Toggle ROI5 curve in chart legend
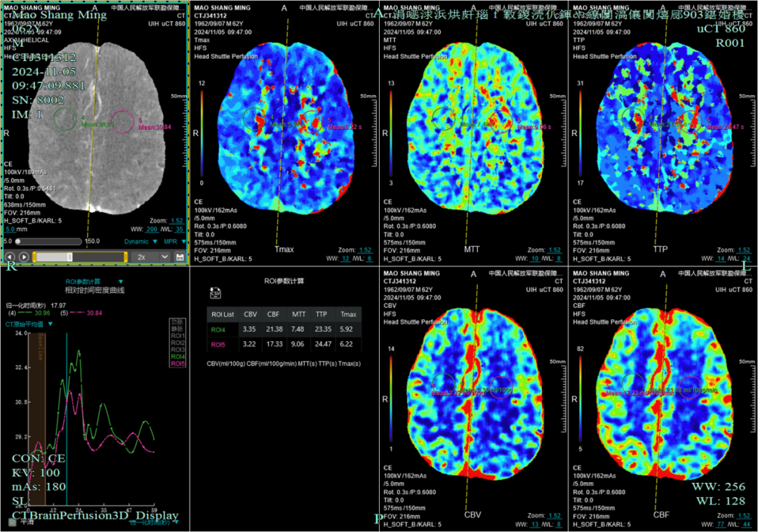This screenshot has height=532, width=758. click(x=178, y=364)
